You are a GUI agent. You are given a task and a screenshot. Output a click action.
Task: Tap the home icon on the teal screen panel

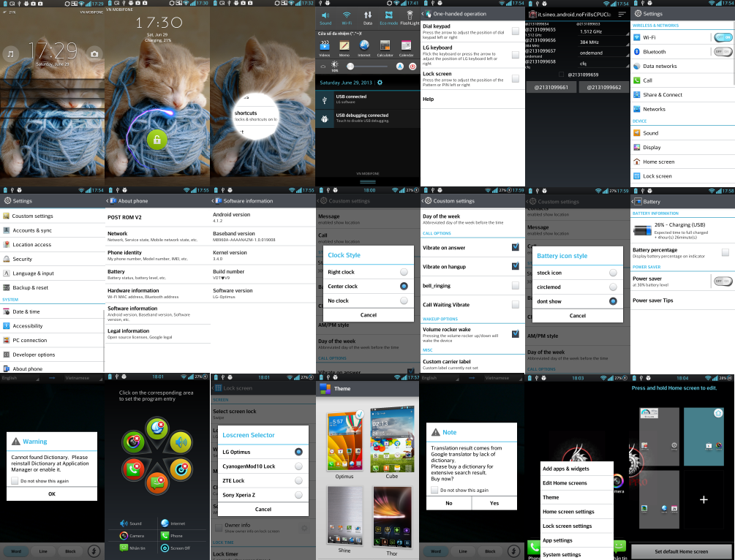(718, 413)
